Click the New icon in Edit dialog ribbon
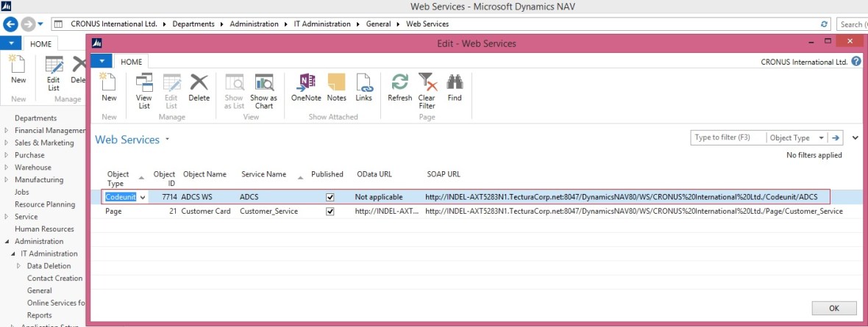Viewport: 868px width, 327px height. coord(109,85)
